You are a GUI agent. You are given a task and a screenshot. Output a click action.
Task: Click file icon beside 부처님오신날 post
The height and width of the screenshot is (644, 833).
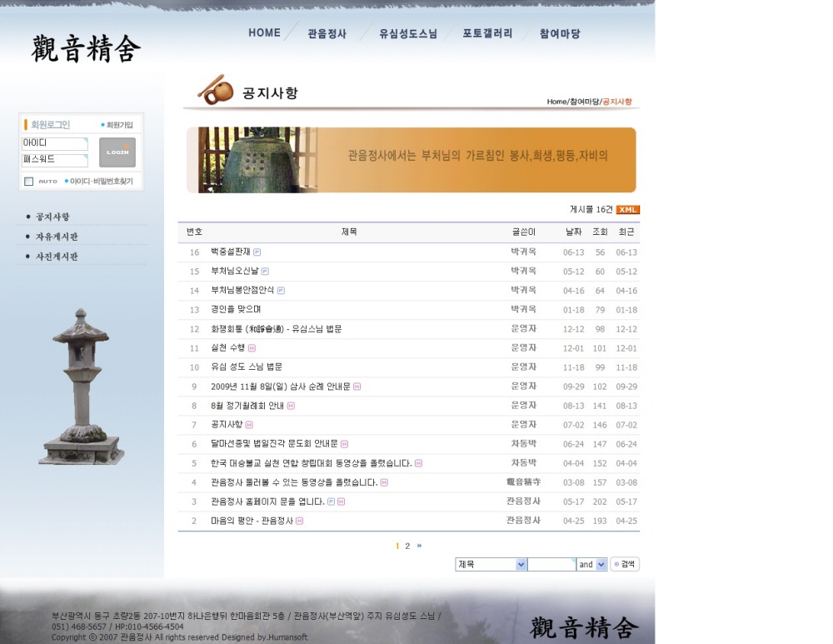pyautogui.click(x=265, y=272)
